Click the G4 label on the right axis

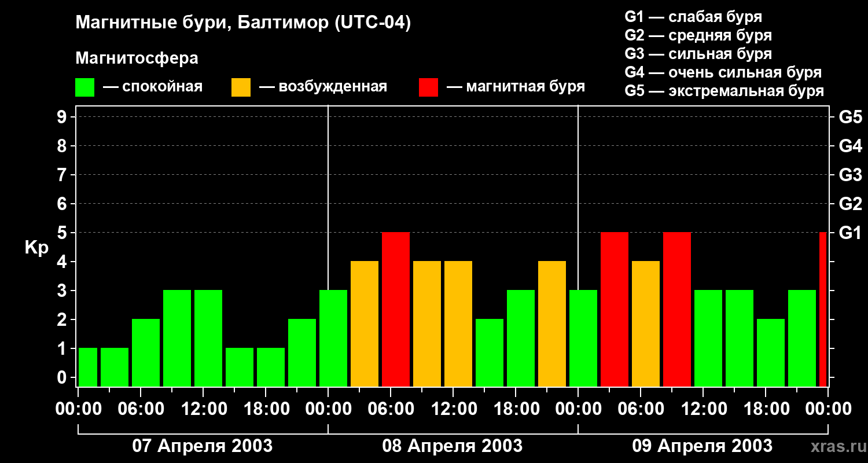[851, 146]
